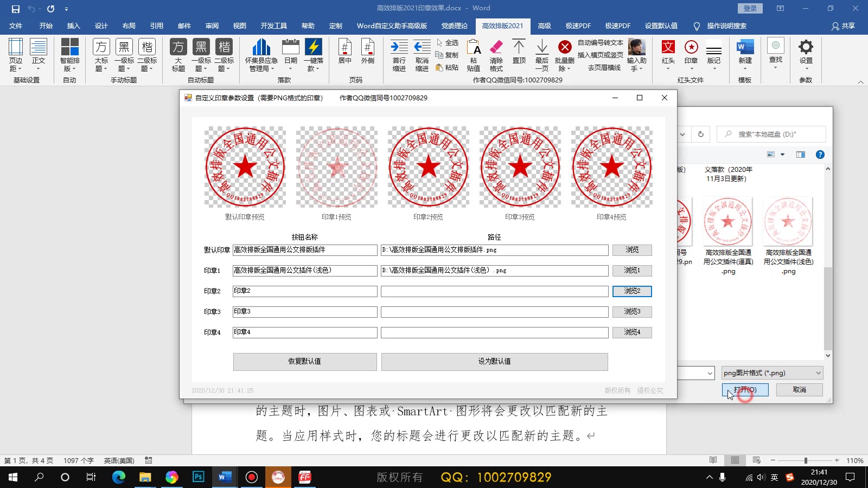
Task: Click empty path field for 印章4
Action: [x=495, y=332]
